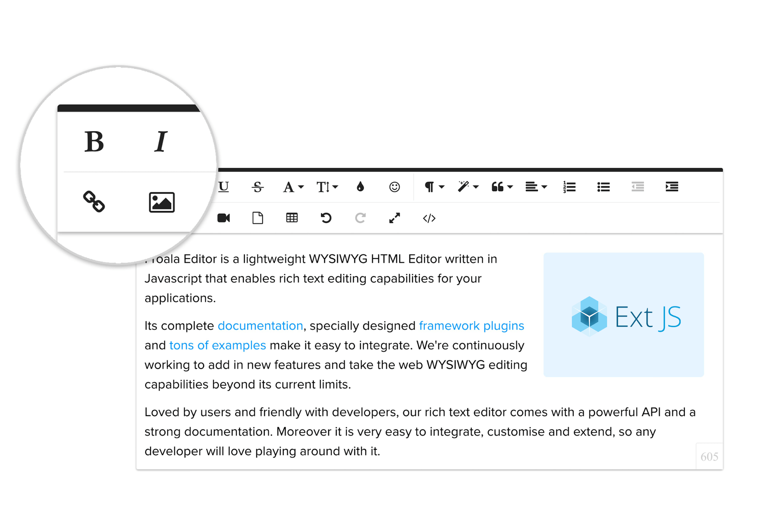Insert an ordered numbered list
The height and width of the screenshot is (532, 766).
pos(569,187)
